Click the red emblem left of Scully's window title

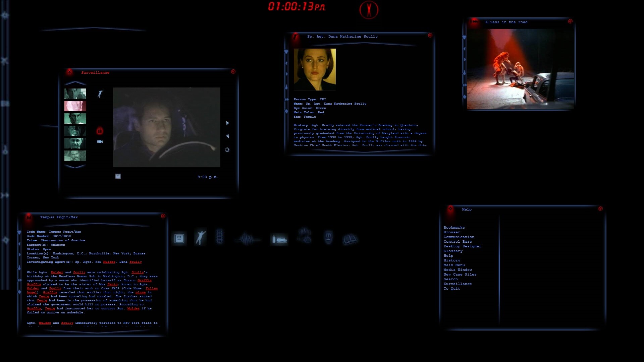(296, 36)
